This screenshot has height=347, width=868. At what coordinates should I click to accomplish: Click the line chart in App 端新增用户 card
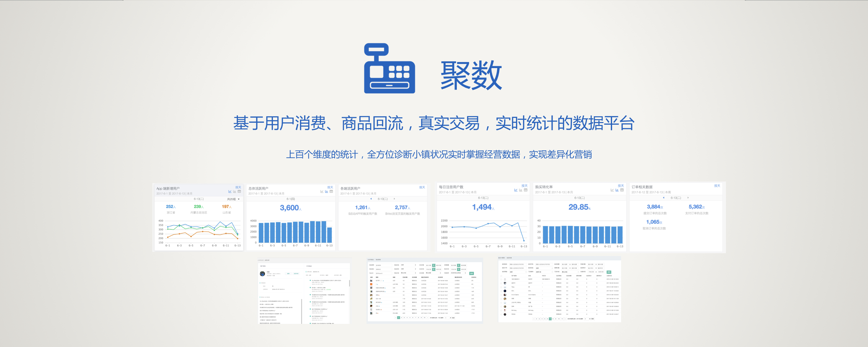click(x=199, y=233)
